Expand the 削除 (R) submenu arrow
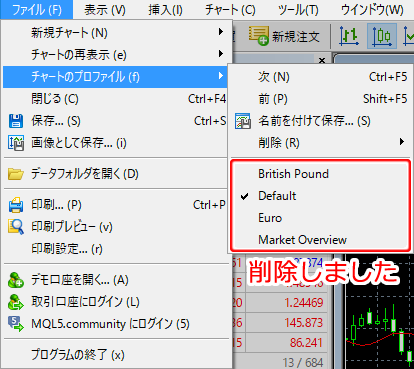 click(402, 142)
